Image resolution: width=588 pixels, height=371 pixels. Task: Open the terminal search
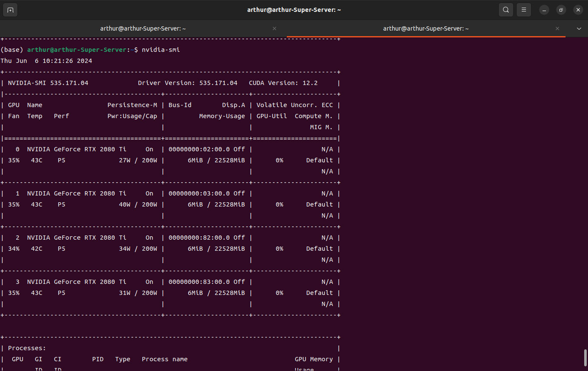pos(506,10)
